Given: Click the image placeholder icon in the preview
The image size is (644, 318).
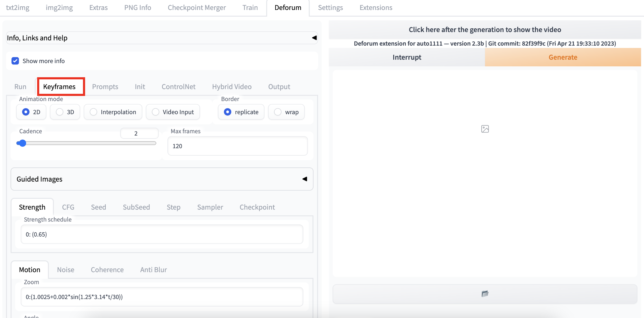Looking at the screenshot, I should 485,129.
